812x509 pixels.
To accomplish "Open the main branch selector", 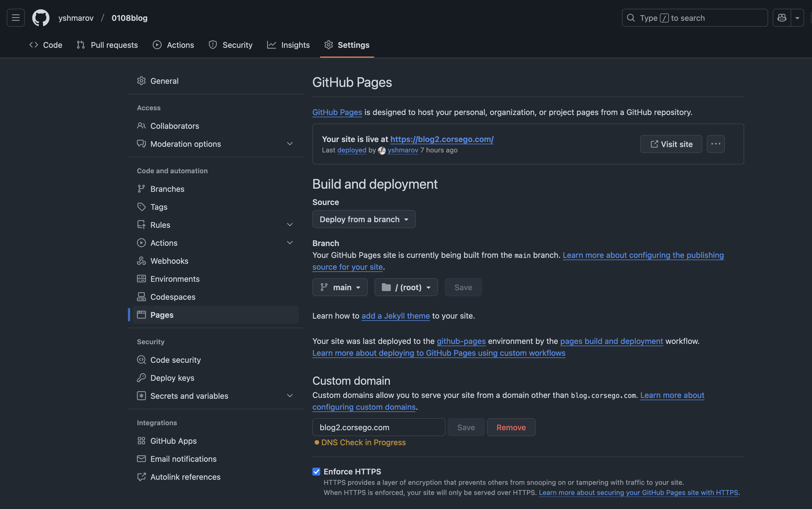I will [340, 287].
